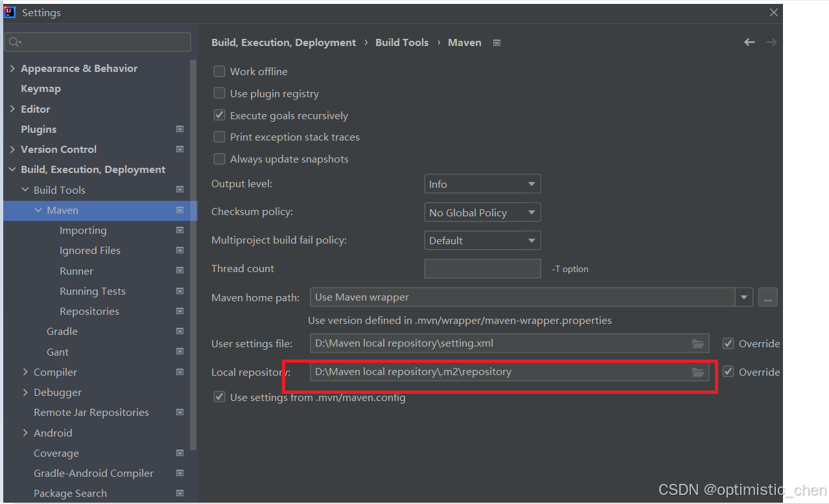Open Multiproject build fail policy dropdown

point(482,240)
